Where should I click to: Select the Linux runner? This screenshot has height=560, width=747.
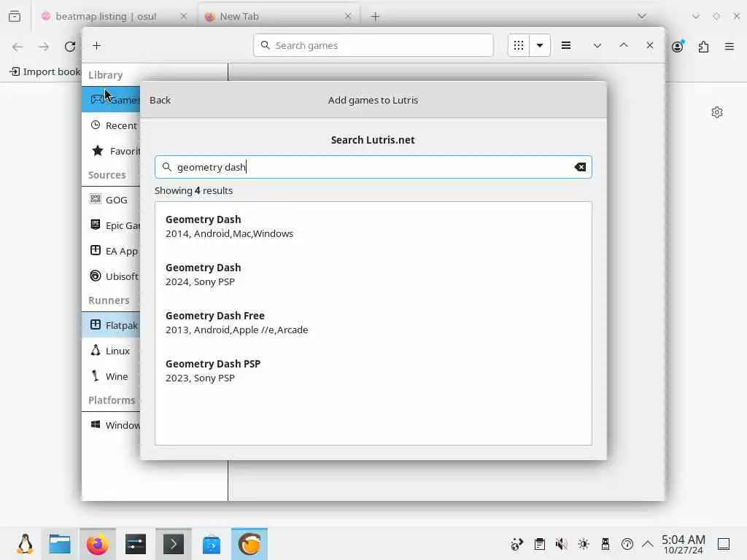click(x=111, y=351)
